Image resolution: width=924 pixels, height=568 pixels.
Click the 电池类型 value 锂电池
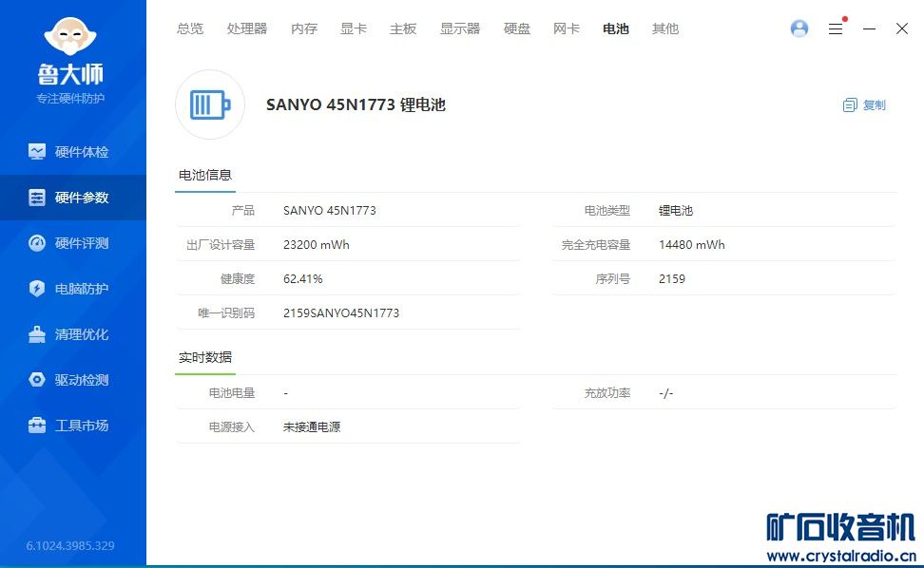coord(676,211)
